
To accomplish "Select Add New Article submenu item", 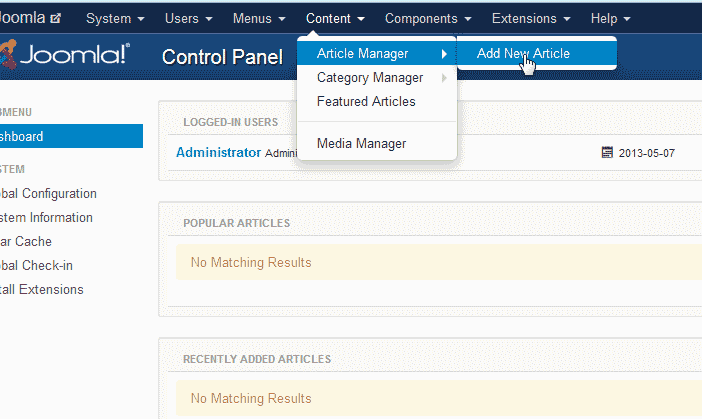I will point(523,53).
